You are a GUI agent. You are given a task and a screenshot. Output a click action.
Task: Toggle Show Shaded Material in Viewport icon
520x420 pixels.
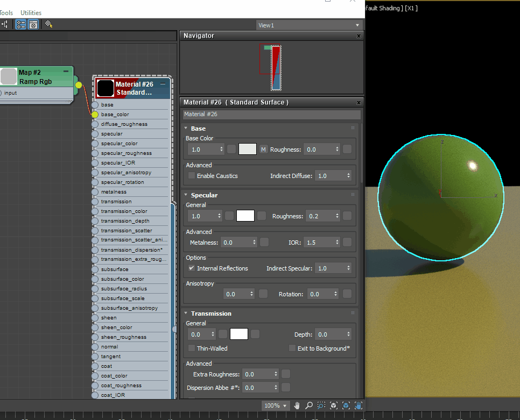click(x=33, y=24)
